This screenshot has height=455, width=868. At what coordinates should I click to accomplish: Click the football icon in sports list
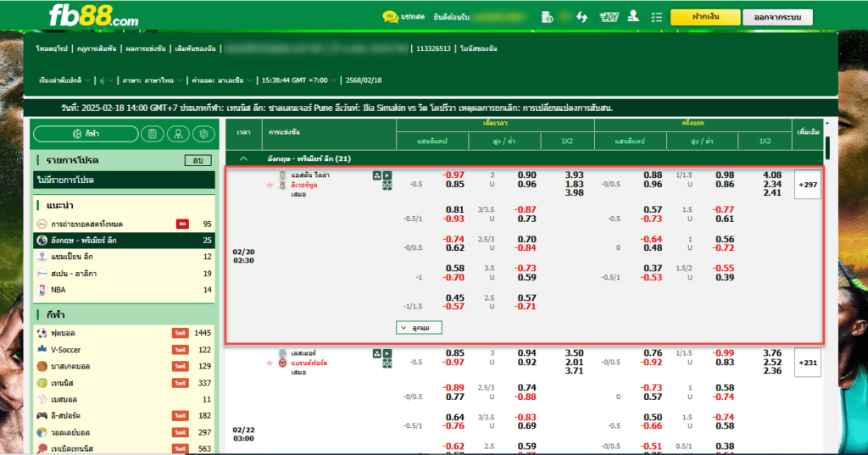point(42,333)
